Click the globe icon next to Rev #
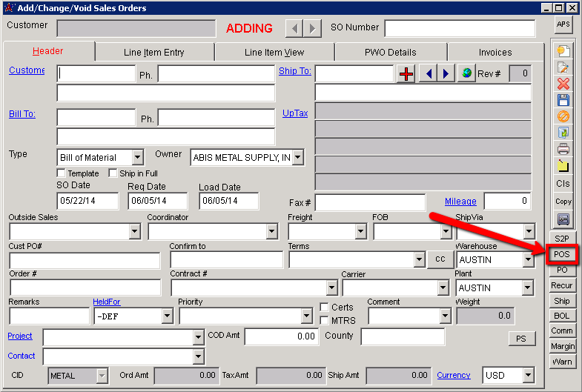This screenshot has height=392, width=582. click(x=466, y=73)
